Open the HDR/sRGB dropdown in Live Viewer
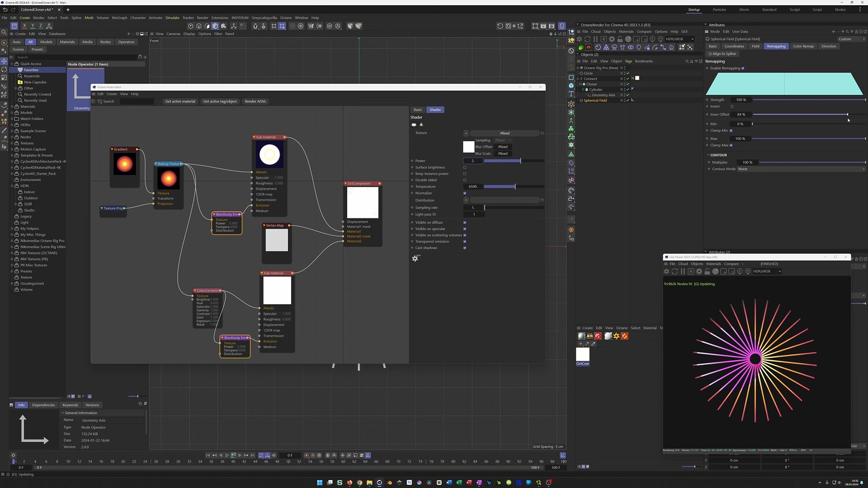The image size is (868, 488). pos(766,271)
